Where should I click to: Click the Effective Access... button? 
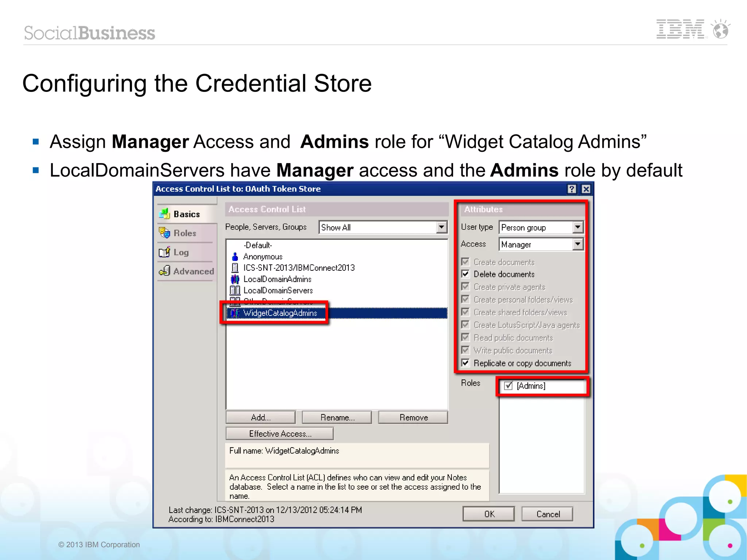(x=280, y=434)
